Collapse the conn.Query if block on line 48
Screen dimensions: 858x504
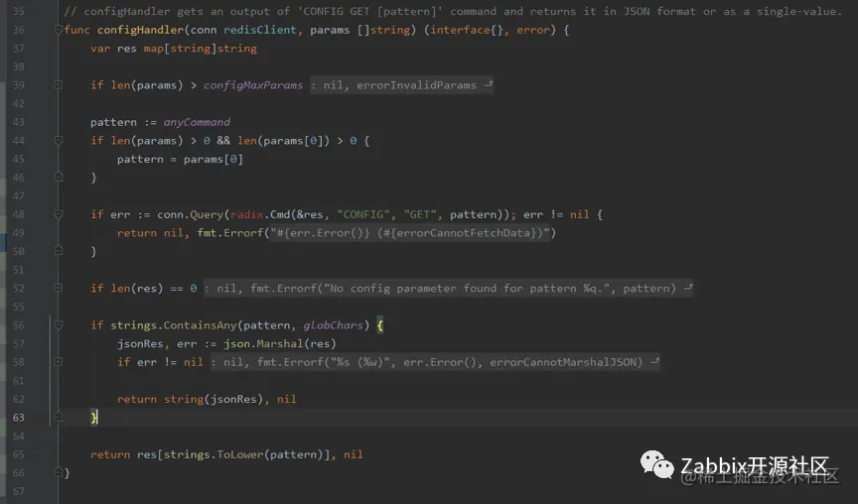(58, 215)
